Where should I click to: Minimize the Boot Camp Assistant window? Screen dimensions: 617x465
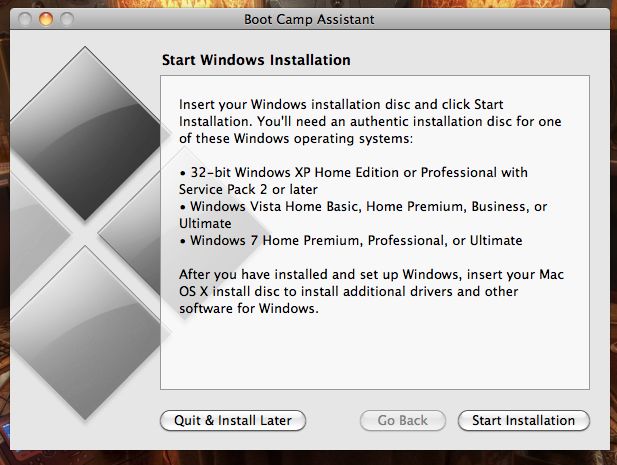tap(46, 18)
